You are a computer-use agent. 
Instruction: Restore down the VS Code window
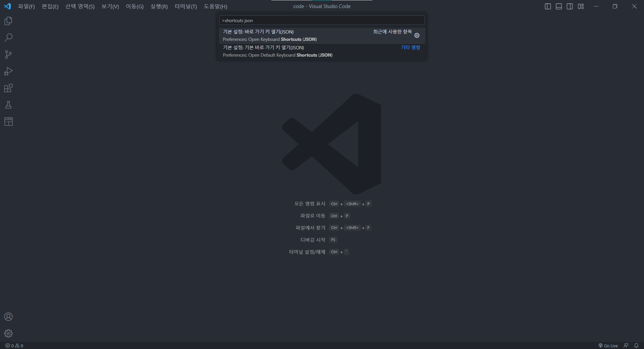(x=615, y=6)
